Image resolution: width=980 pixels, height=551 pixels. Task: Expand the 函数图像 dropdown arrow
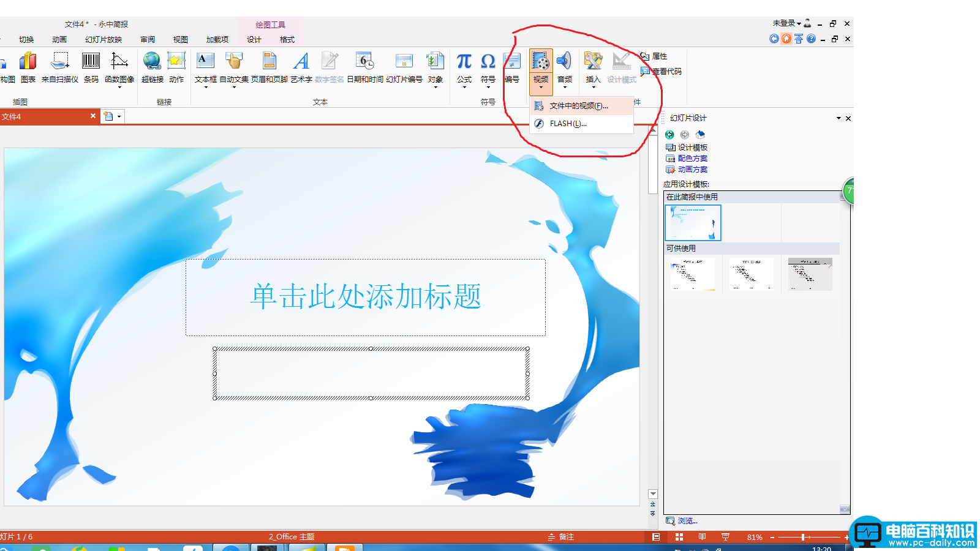tap(119, 88)
